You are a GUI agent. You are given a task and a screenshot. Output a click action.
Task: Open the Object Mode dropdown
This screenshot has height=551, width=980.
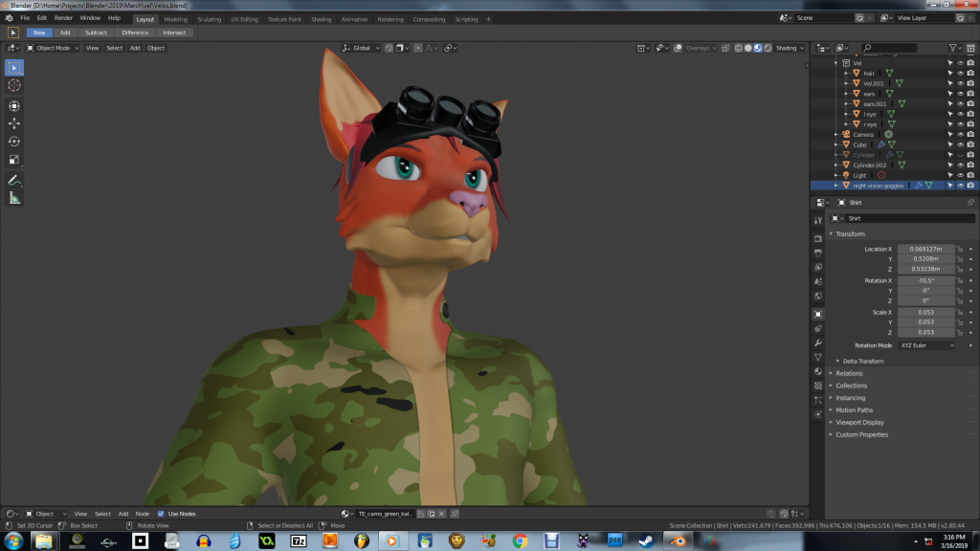pos(51,48)
